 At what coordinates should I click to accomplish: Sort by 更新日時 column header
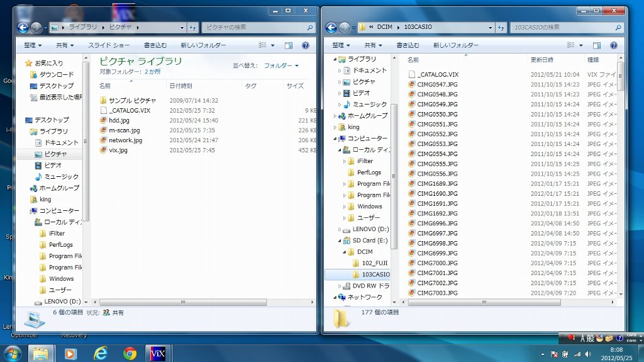[x=541, y=60]
